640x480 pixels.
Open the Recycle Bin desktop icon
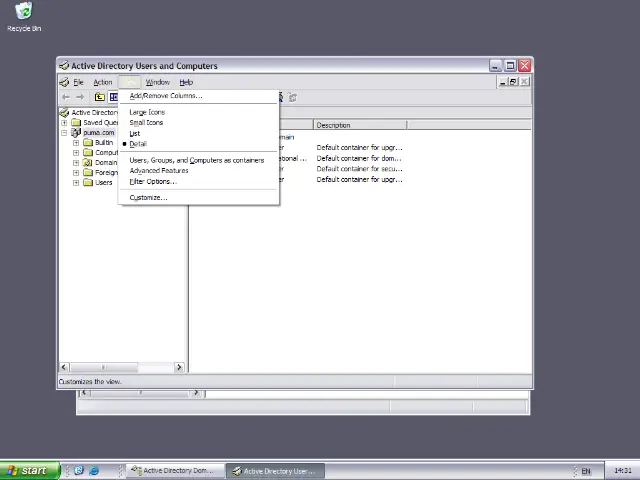pyautogui.click(x=23, y=12)
